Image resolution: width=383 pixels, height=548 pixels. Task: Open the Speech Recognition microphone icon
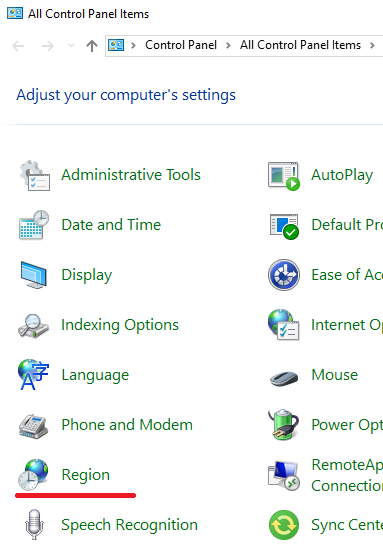point(34,525)
